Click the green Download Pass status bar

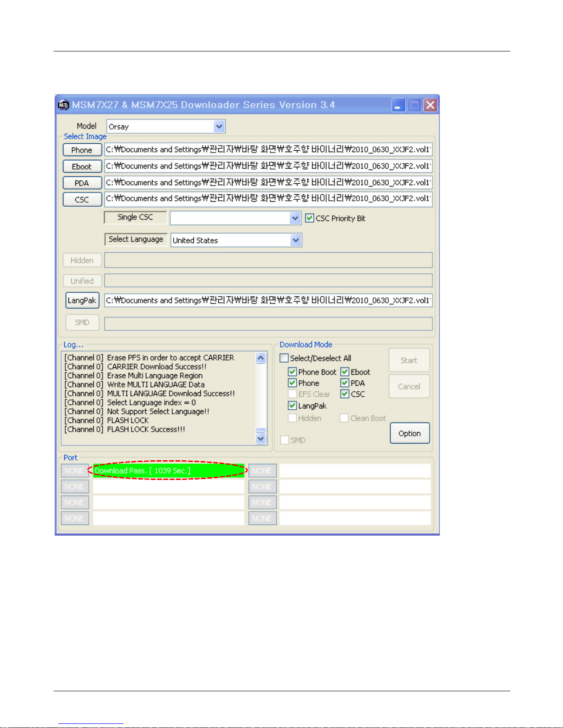click(x=169, y=471)
